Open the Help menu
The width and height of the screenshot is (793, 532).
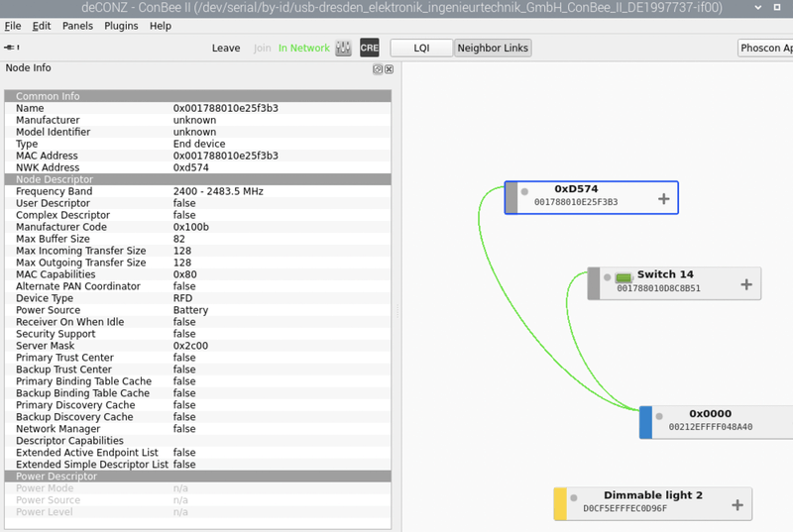[161, 26]
